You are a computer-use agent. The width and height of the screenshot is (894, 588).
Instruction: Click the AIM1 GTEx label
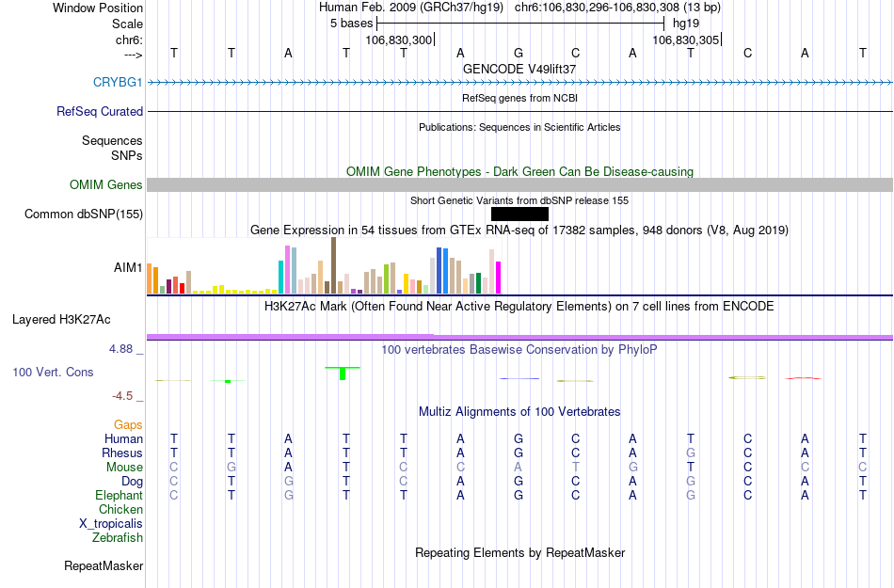click(x=128, y=267)
